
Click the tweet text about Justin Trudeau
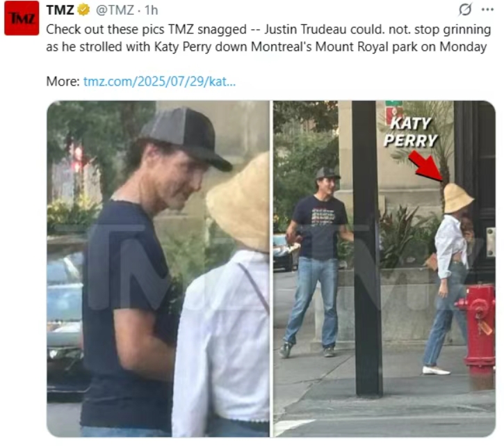268,38
